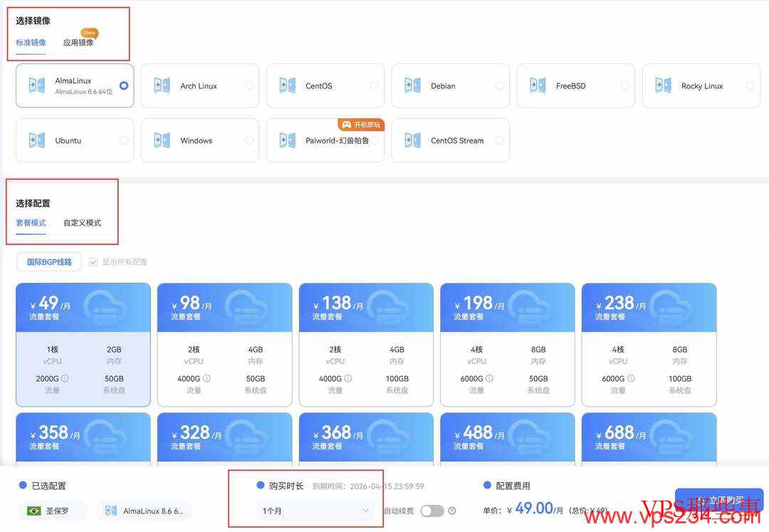Viewport: 769px width, 532px height.
Task: Switch to the 应用镜像 tab
Action: [78, 43]
